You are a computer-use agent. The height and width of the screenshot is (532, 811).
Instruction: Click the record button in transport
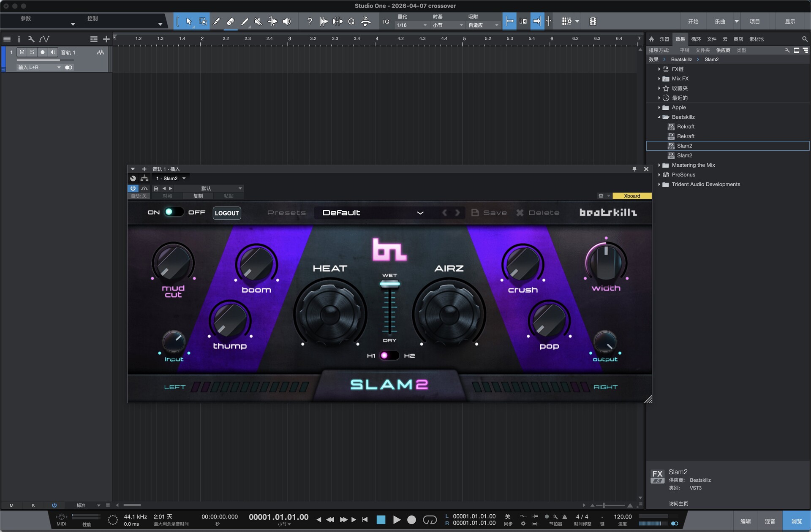(411, 520)
